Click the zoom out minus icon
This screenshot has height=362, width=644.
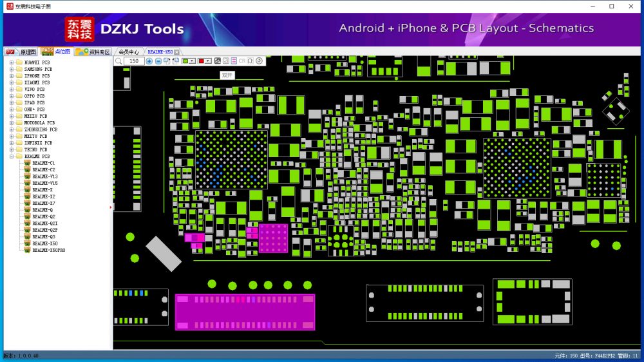[x=158, y=61]
